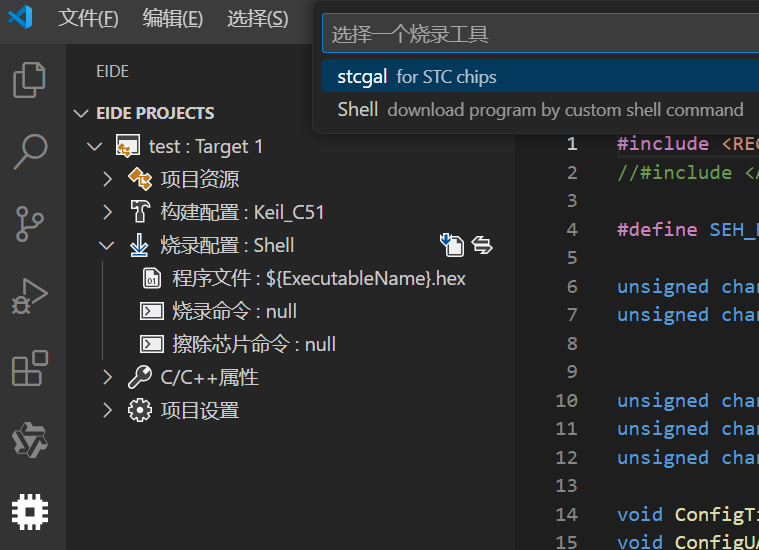Viewport: 759px width, 550px height.
Task: Open the Explorer view in activity bar
Action: tap(29, 80)
